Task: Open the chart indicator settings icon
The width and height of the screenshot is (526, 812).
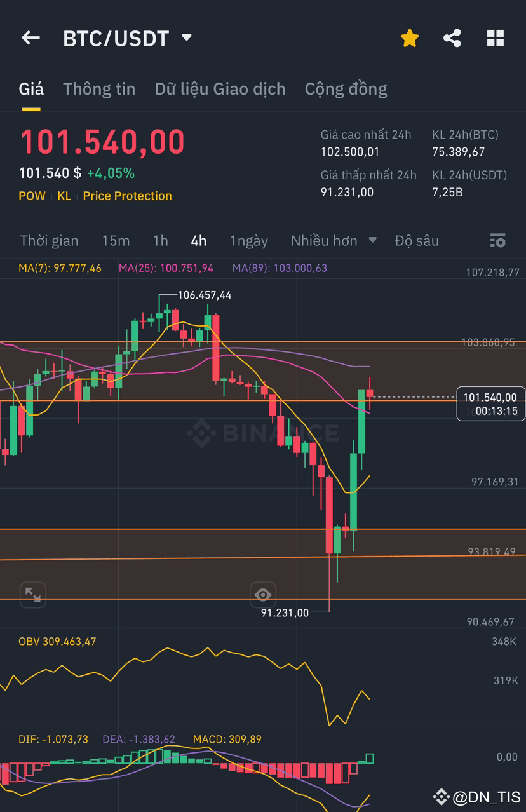Action: coord(498,241)
